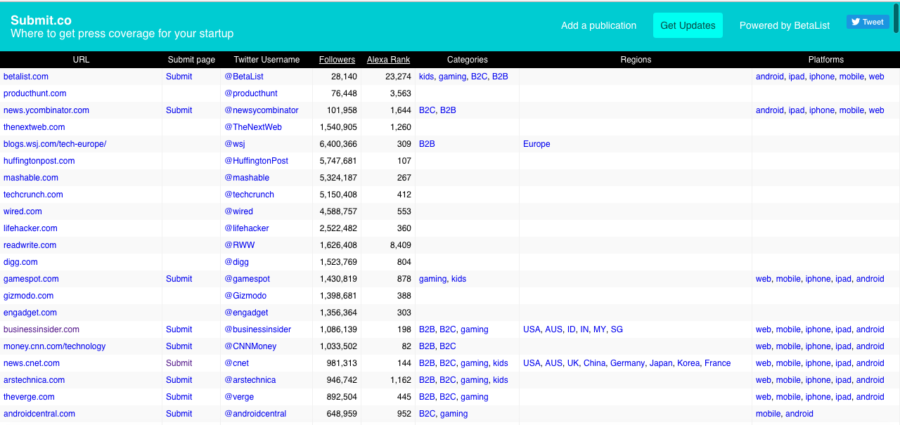Screen dimensions: 900x425
Task: Open the @RWW Twitter handle
Action: tap(240, 245)
